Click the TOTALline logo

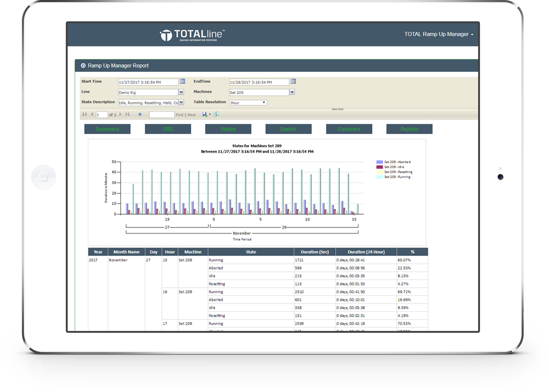(x=192, y=35)
